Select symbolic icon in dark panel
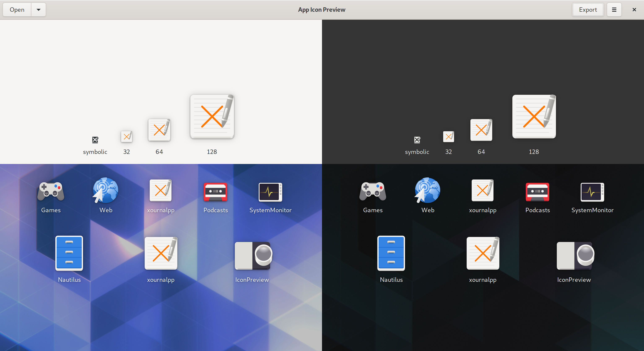Image resolution: width=644 pixels, height=351 pixels. (417, 140)
